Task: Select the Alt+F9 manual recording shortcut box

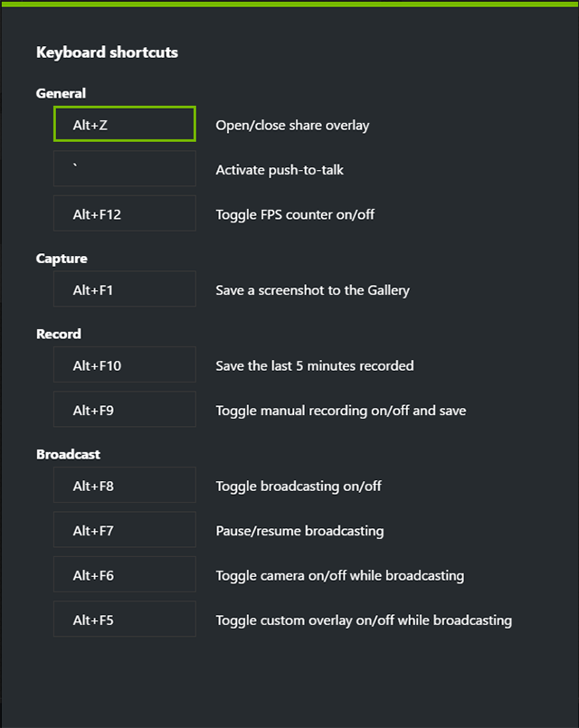Action: (124, 410)
